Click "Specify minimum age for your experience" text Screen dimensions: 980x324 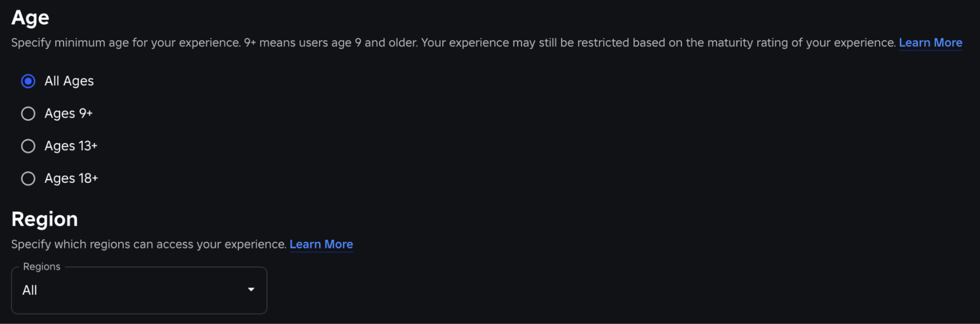pos(126,43)
